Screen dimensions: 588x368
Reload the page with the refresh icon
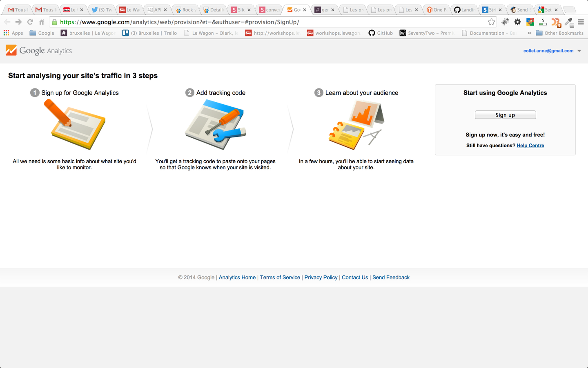tap(30, 22)
